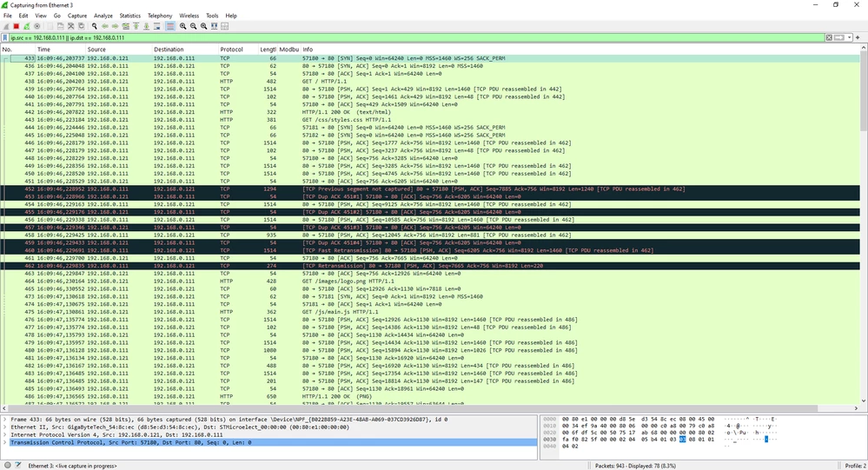Sort by the No. column header
Viewport: 868px width, 470px height.
[18, 50]
